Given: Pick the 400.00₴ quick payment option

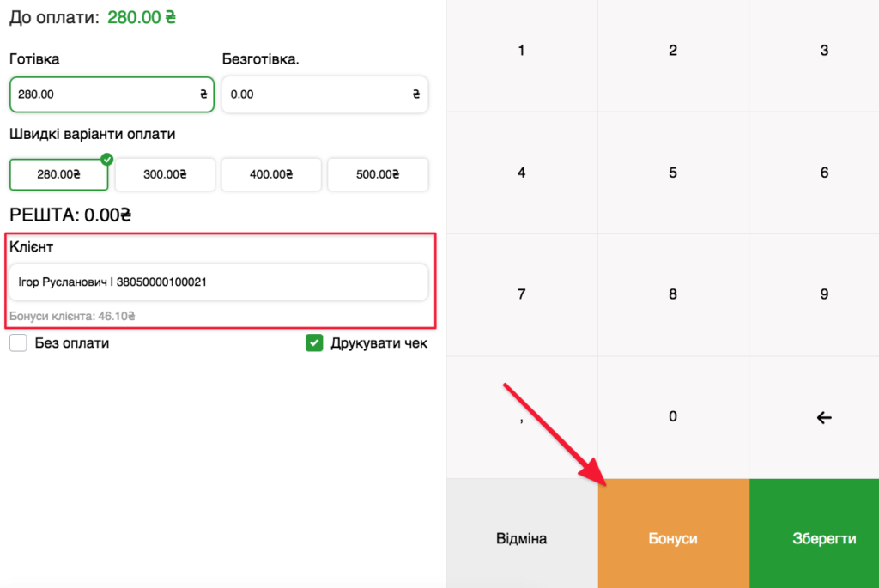Looking at the screenshot, I should pyautogui.click(x=271, y=174).
